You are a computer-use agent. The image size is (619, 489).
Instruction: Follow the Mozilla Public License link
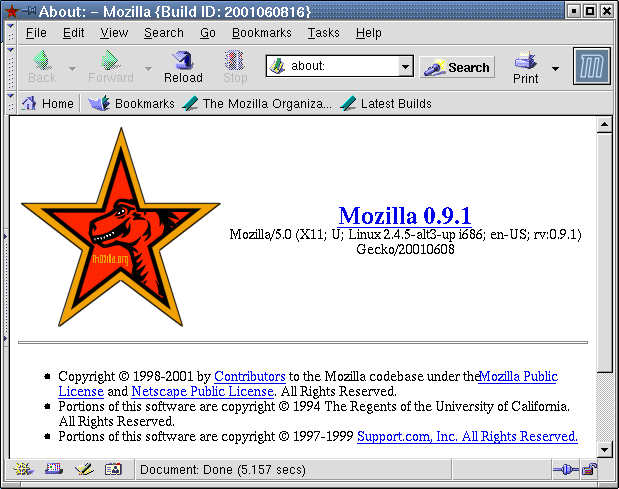pyautogui.click(x=517, y=376)
